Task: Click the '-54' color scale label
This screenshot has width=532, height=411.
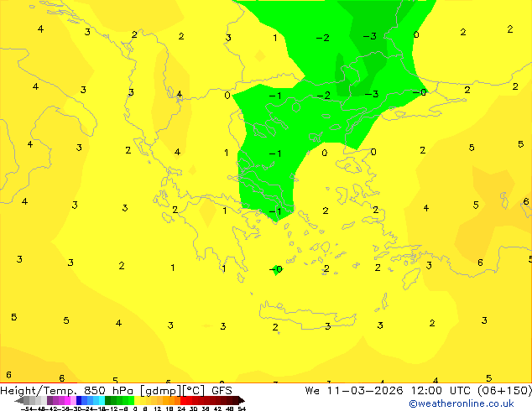Action: 27,409
